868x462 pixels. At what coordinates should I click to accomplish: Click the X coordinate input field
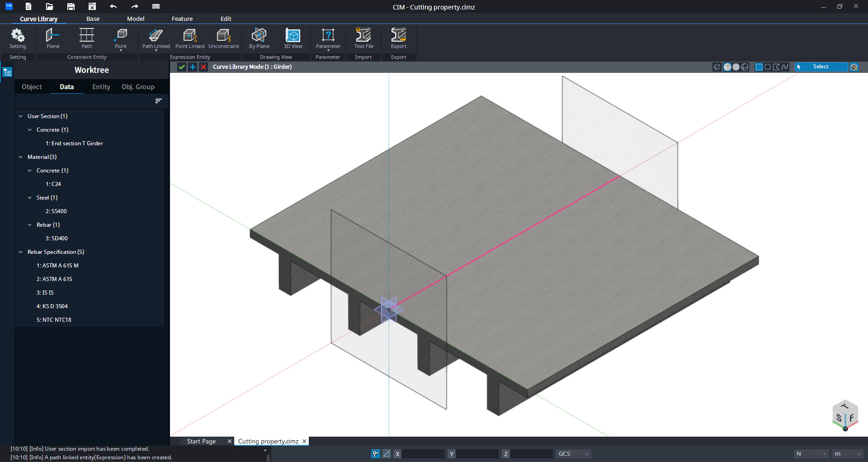[x=423, y=454]
